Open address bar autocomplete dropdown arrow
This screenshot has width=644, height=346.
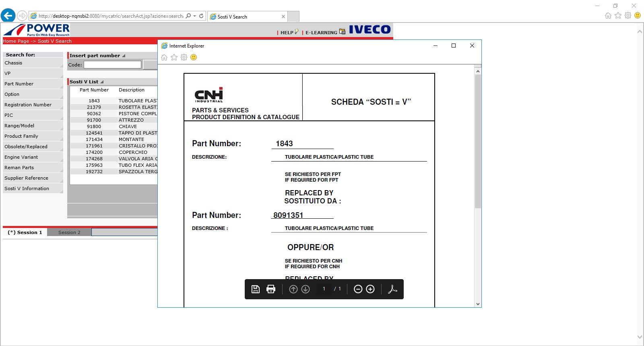click(x=195, y=16)
